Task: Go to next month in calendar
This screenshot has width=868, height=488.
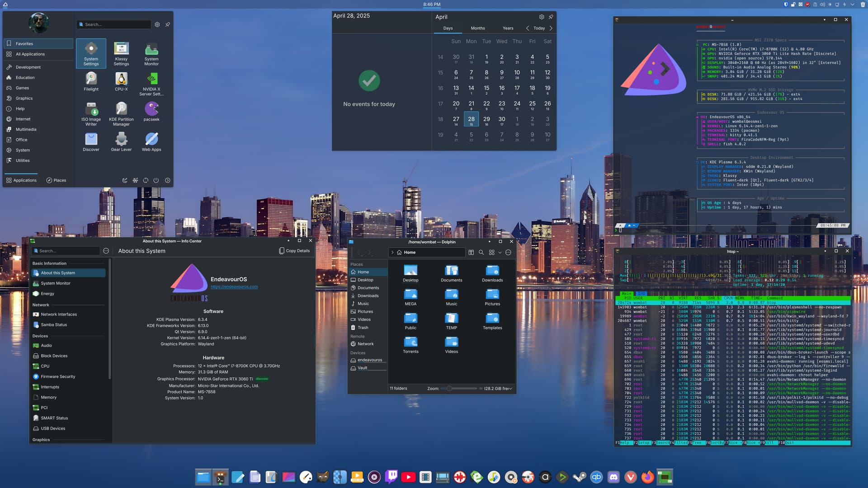Action: tap(551, 28)
